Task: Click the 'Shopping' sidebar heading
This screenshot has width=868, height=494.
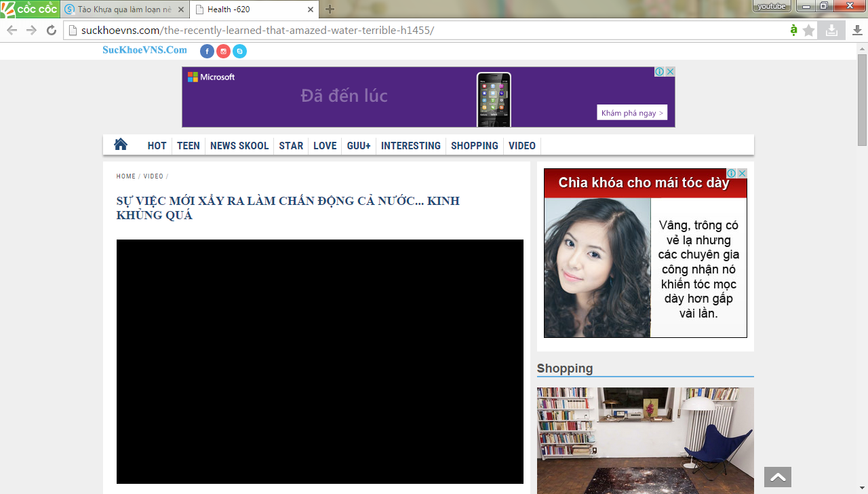Action: click(565, 368)
